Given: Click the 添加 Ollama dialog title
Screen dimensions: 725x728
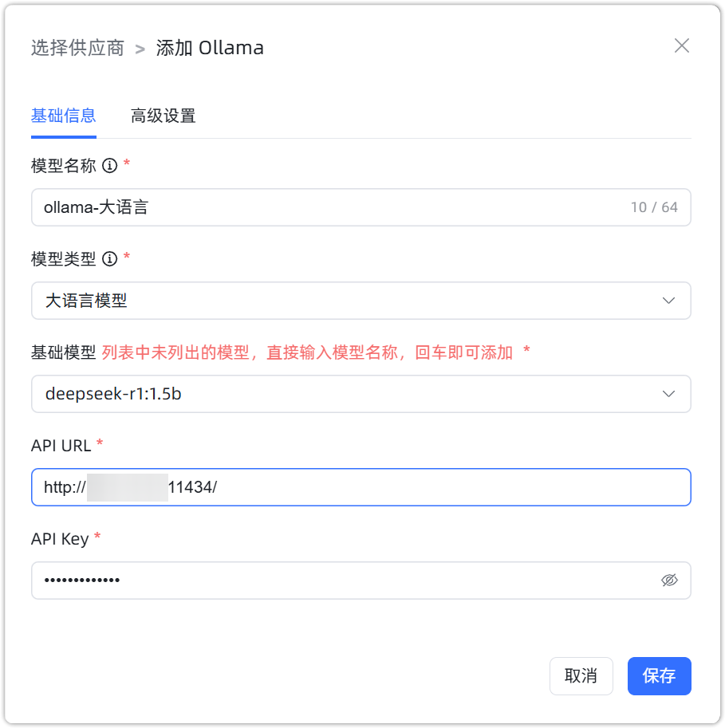Looking at the screenshot, I should click(210, 47).
